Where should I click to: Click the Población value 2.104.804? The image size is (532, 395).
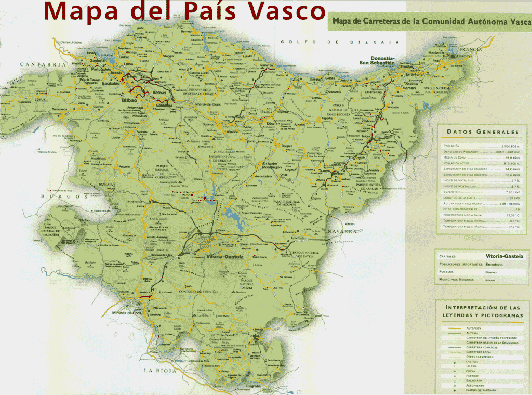click(x=510, y=146)
